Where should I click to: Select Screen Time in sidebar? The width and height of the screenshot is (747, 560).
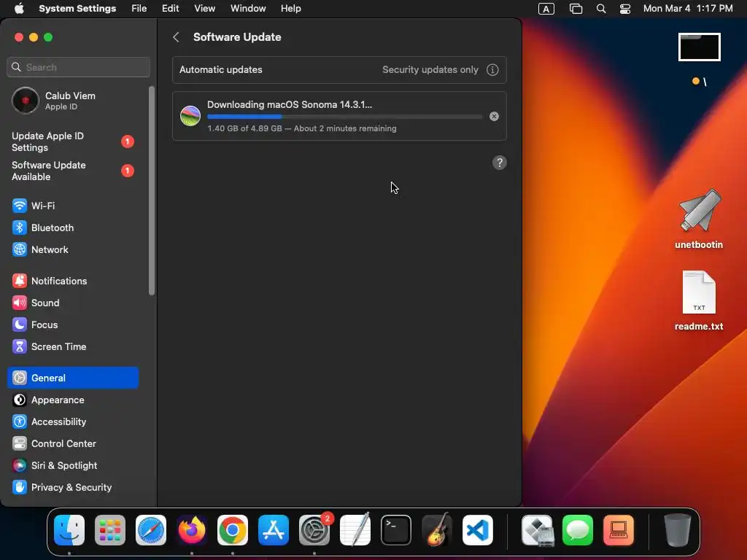pyautogui.click(x=73, y=346)
